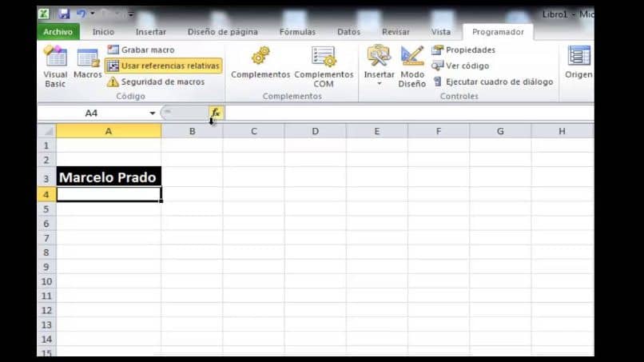The image size is (644, 362).
Task: Click Ejecutar cuadro de diálogo
Action: click(x=492, y=82)
